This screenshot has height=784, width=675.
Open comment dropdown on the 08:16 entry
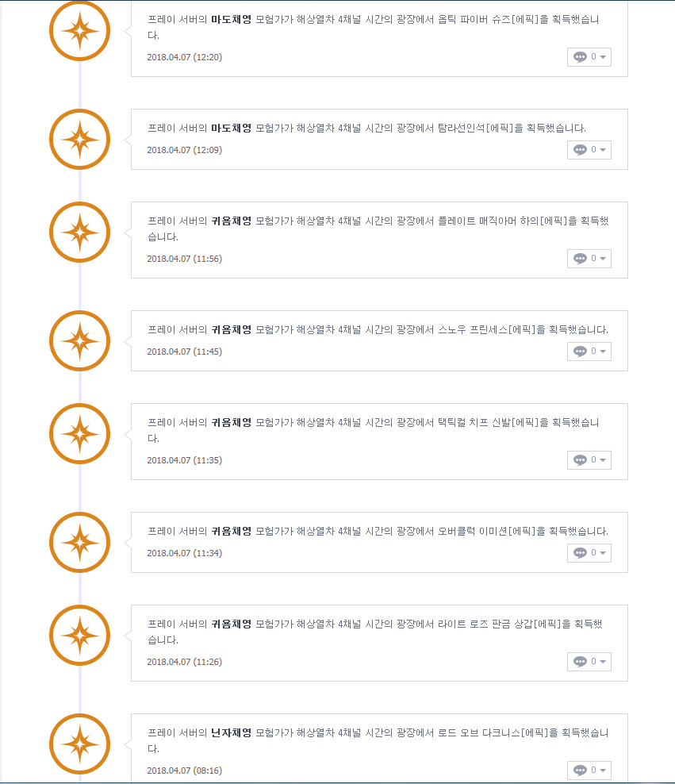[x=589, y=771]
